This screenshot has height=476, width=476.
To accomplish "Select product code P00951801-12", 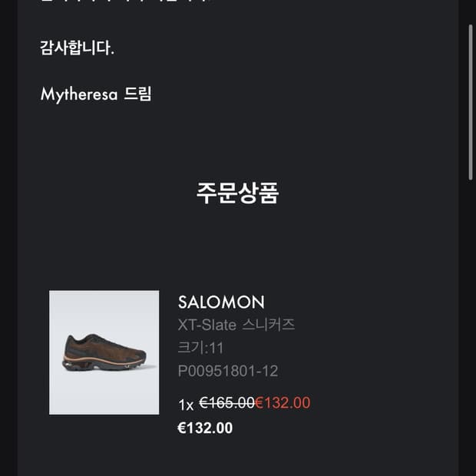I will point(228,372).
